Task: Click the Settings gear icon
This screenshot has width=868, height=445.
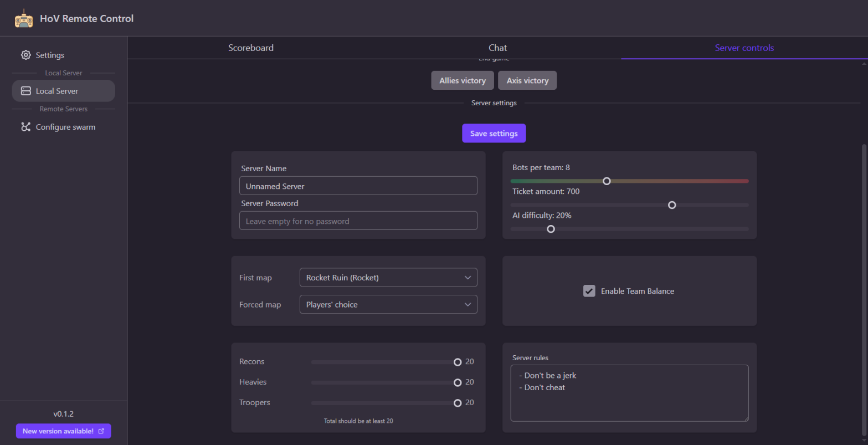Action: [26, 55]
